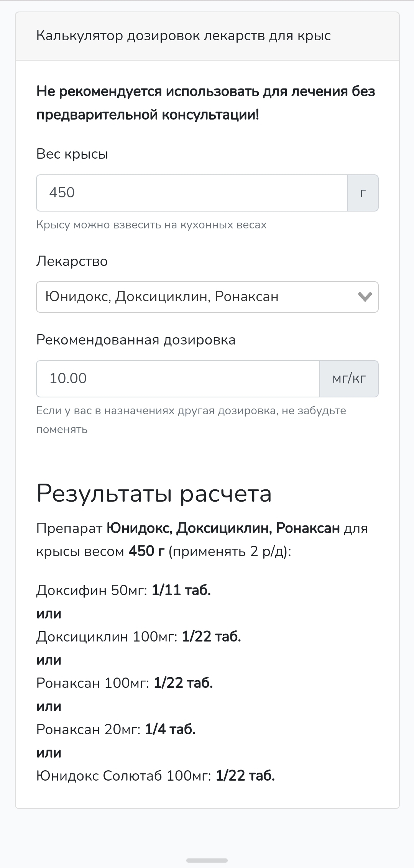Tap the kitchen scales hint text

click(151, 225)
